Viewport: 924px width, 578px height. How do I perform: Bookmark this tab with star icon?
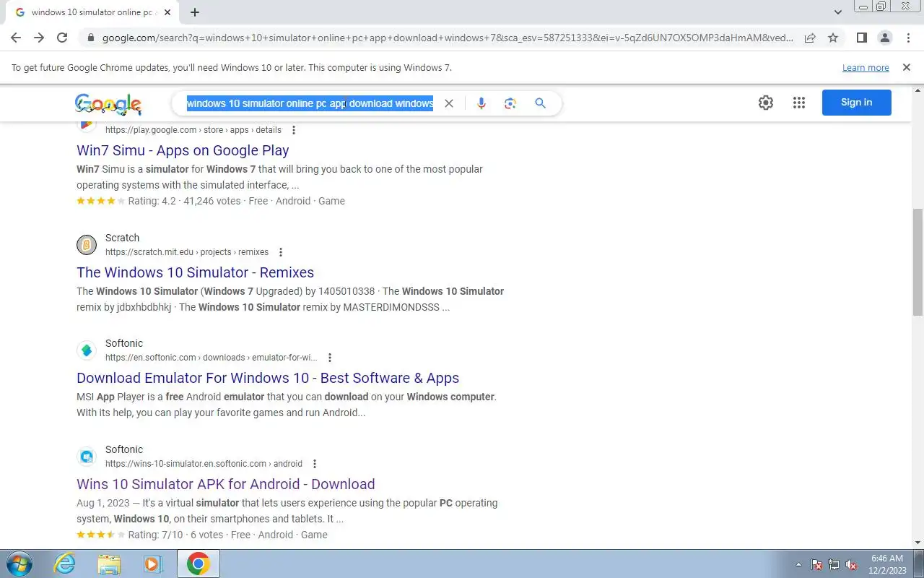click(833, 38)
